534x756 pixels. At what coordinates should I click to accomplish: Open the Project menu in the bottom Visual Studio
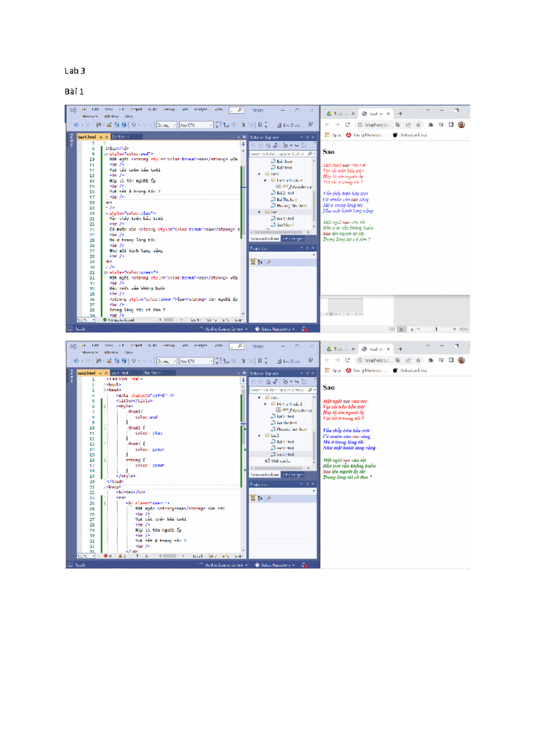[x=136, y=345]
